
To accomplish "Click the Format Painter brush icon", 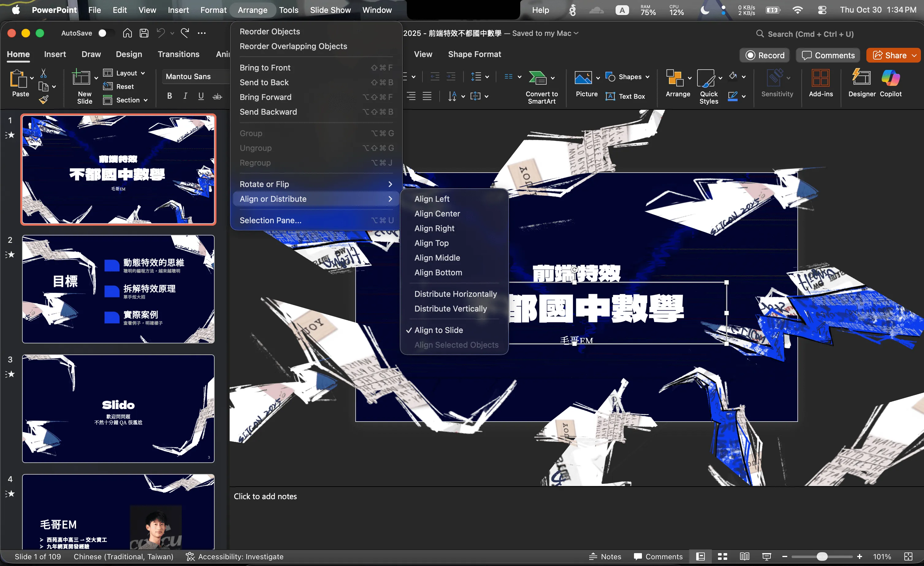I will [x=44, y=100].
